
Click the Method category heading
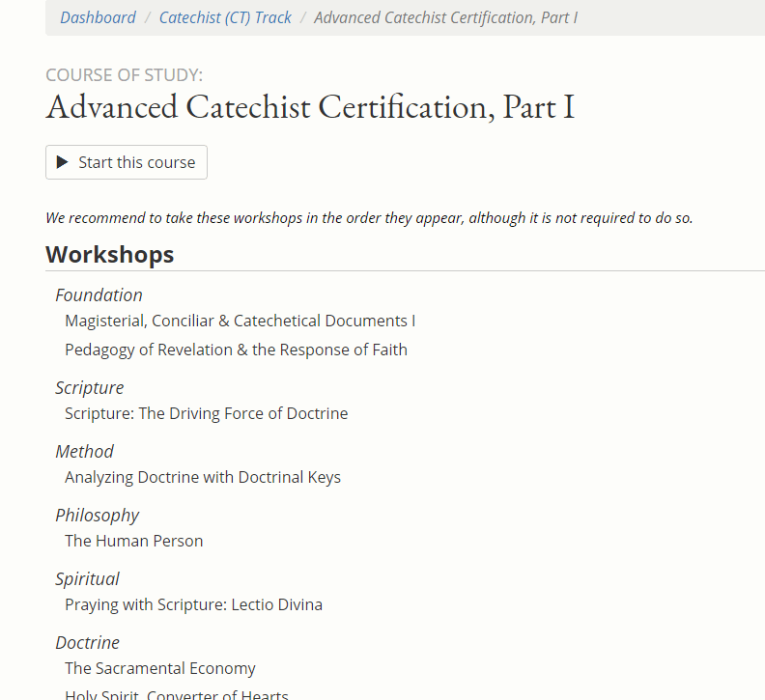[x=84, y=452]
